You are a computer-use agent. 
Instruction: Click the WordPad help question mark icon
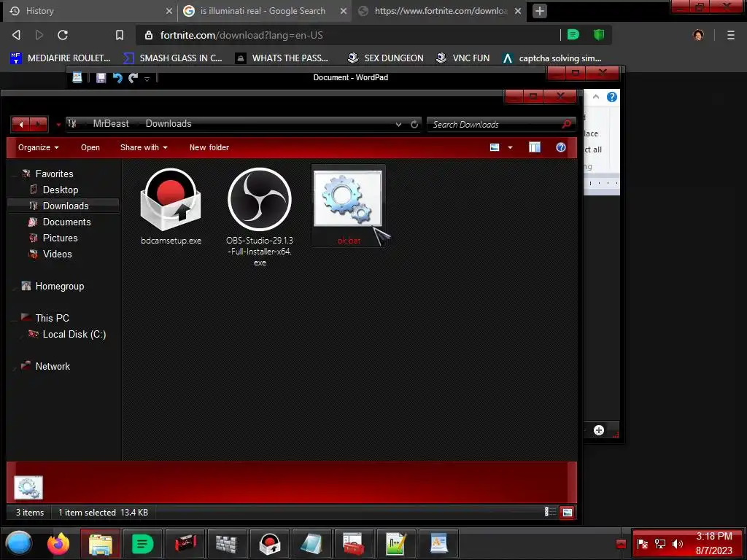tap(612, 97)
